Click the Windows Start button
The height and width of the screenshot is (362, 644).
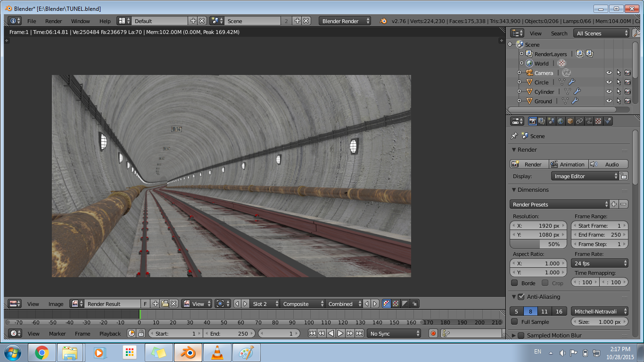click(12, 353)
